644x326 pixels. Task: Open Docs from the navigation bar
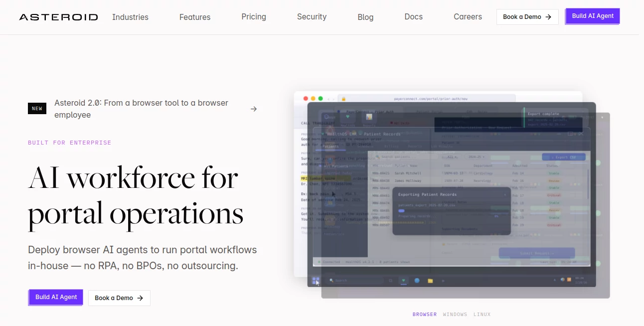point(414,16)
